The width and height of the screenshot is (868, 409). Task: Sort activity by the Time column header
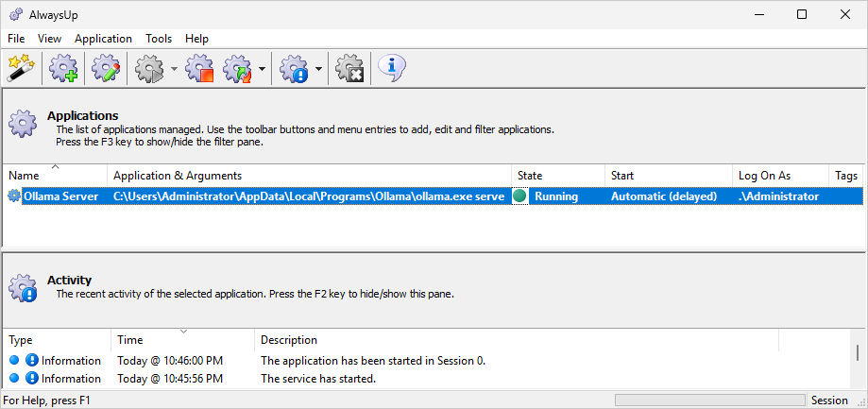(182, 339)
